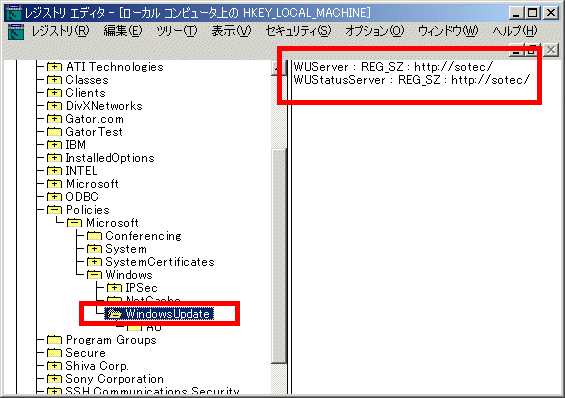This screenshot has height=398, width=565.
Task: Collapse the Windows key folder
Action: click(94, 274)
